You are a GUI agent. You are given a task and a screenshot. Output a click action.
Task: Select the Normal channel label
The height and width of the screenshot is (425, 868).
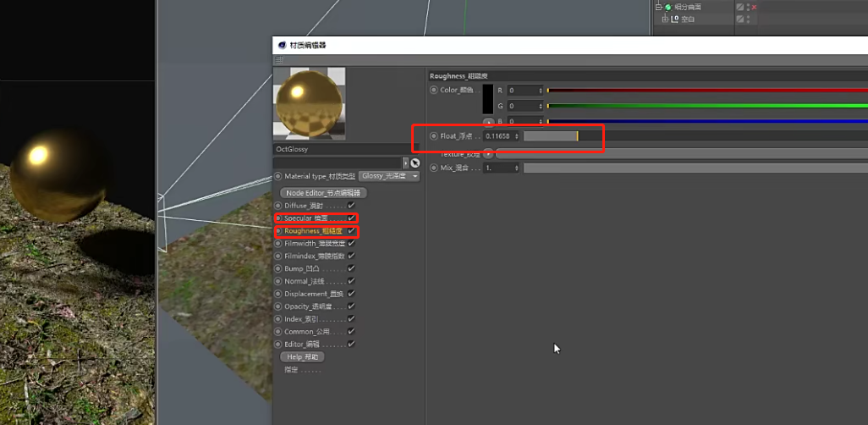point(304,281)
